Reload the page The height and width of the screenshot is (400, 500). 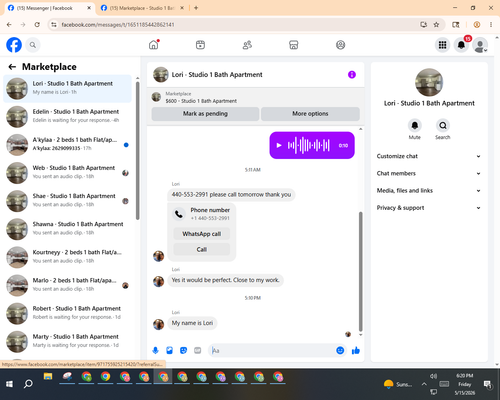tap(37, 25)
